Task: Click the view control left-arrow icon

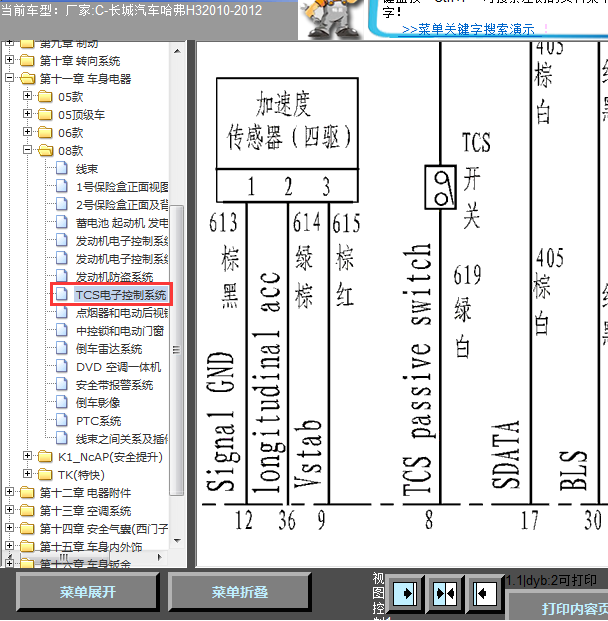Action: [484, 593]
